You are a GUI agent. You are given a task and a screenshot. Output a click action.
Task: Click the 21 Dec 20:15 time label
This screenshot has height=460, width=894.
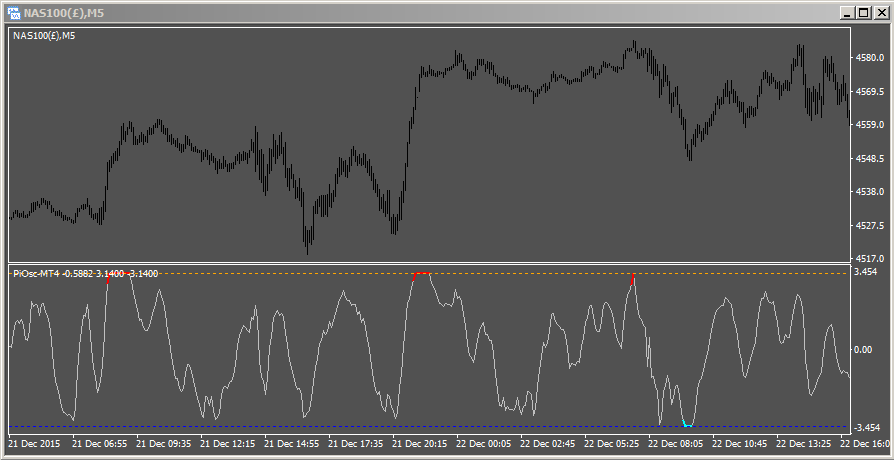pos(419,443)
